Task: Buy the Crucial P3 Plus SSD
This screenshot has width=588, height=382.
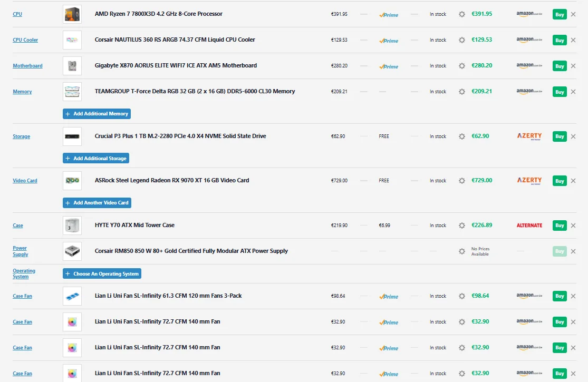Action: coord(560,136)
